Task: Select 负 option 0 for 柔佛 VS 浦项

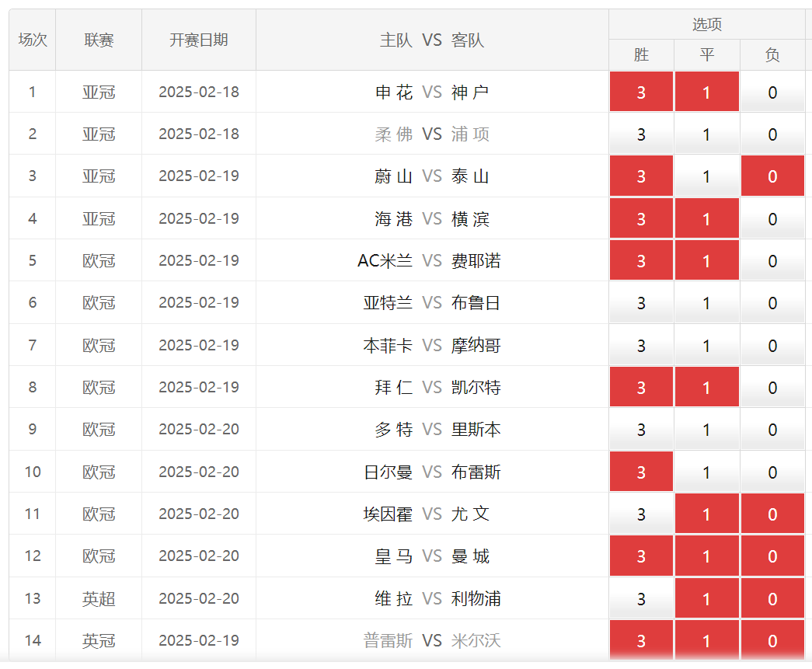Action: point(772,134)
